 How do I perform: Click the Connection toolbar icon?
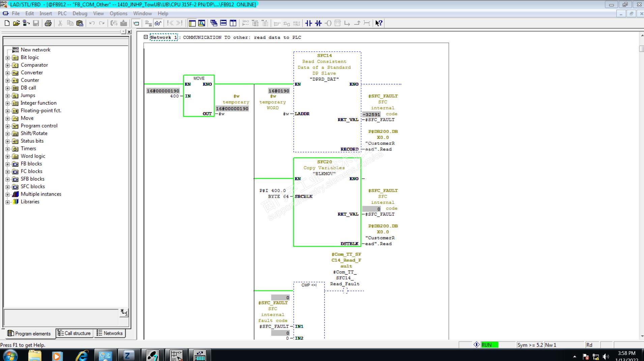[x=367, y=23]
